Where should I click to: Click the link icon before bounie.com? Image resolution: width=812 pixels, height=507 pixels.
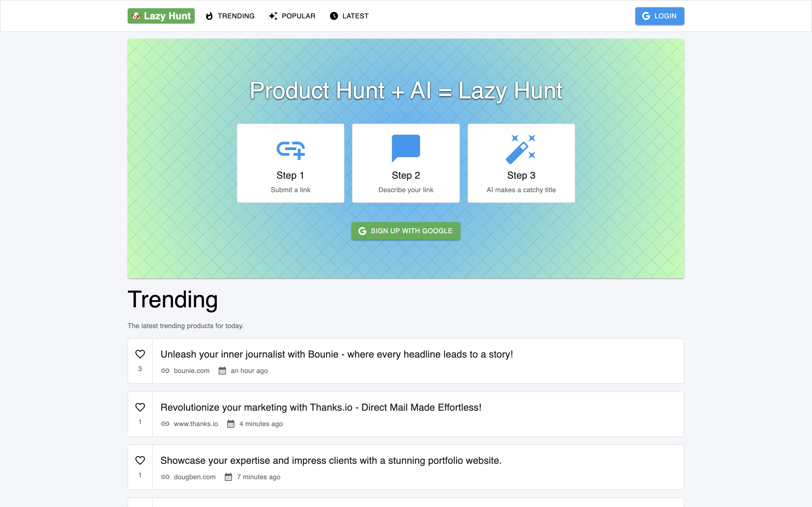165,371
